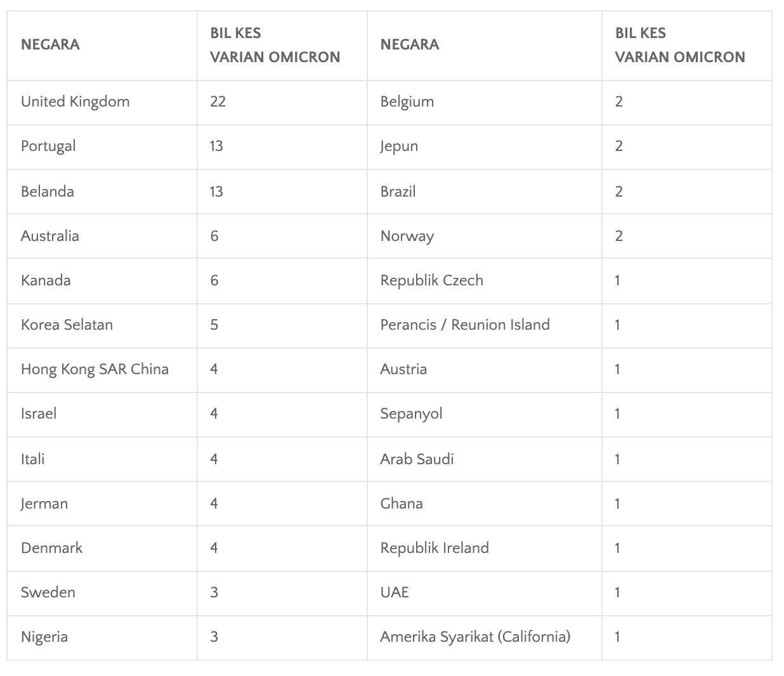Click the case count 22 value
The width and height of the screenshot is (784, 676).
(218, 102)
